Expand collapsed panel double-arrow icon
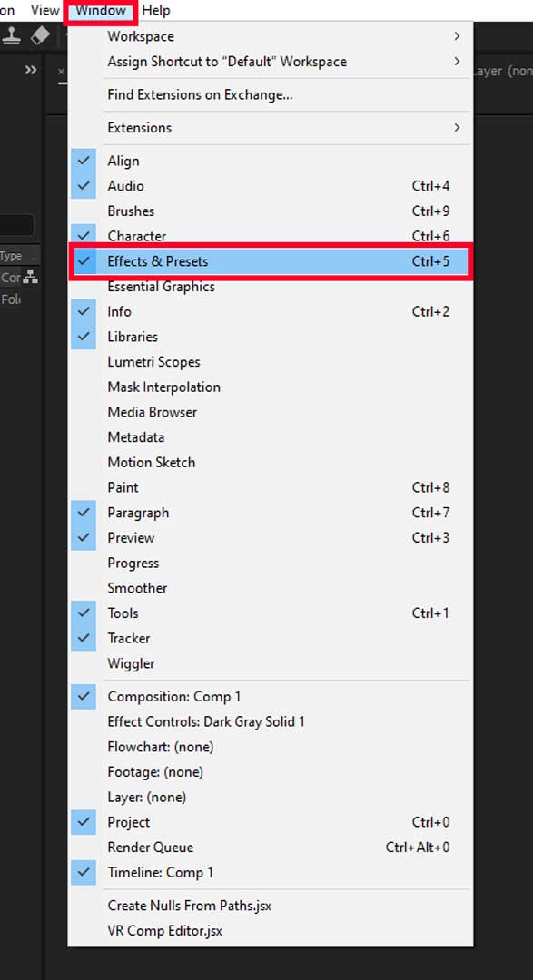This screenshot has width=533, height=980. 30,70
